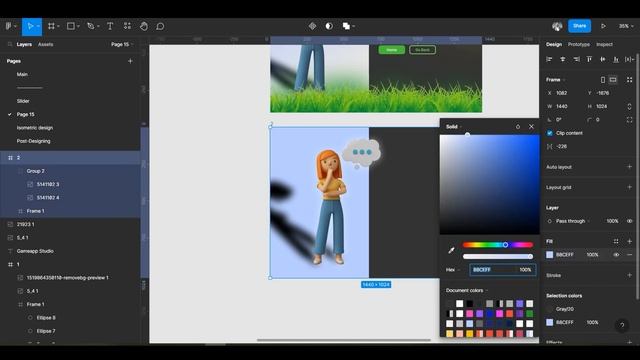This screenshot has height=360, width=640.
Task: Open the Pass through blend mode dropdown
Action: click(x=573, y=221)
